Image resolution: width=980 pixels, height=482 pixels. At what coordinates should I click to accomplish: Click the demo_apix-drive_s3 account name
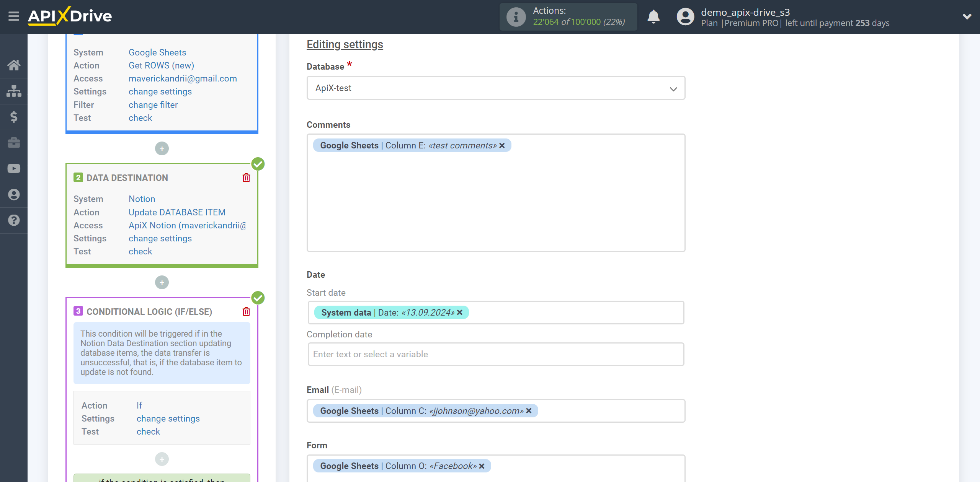point(745,12)
